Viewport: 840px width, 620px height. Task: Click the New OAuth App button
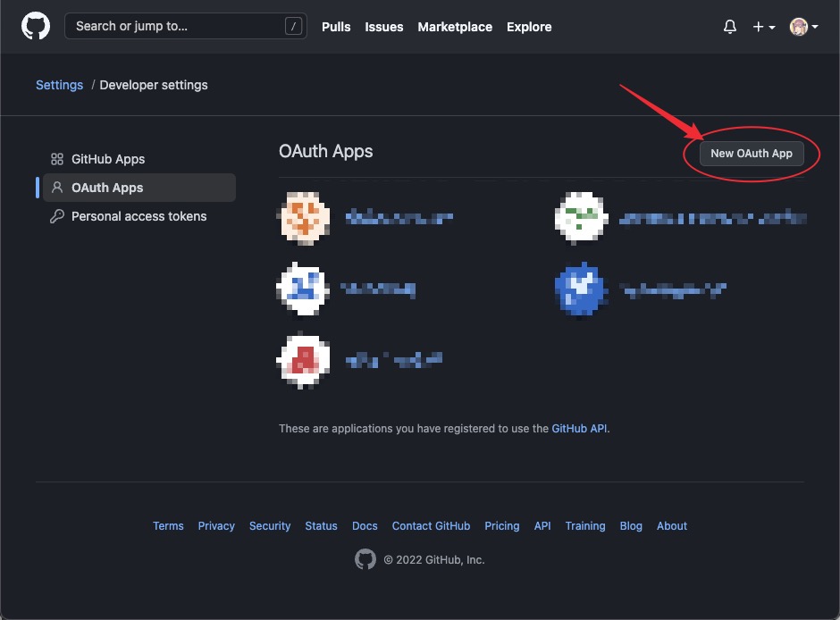pos(752,153)
